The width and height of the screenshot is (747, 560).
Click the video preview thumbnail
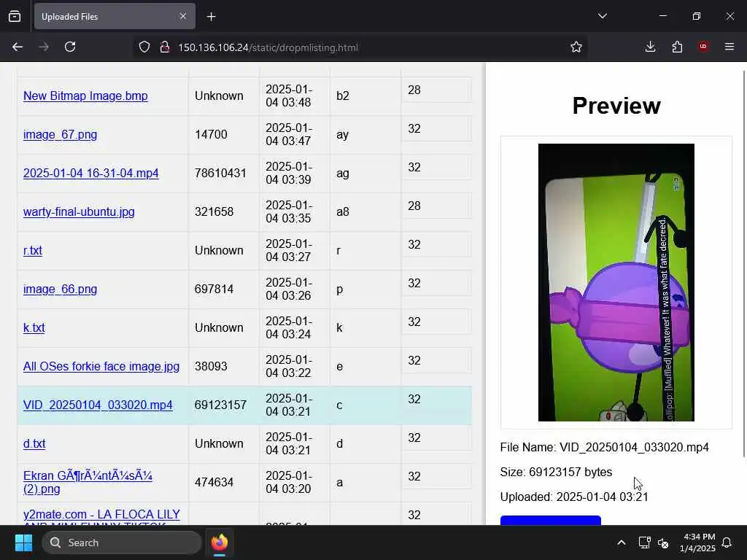(x=616, y=282)
